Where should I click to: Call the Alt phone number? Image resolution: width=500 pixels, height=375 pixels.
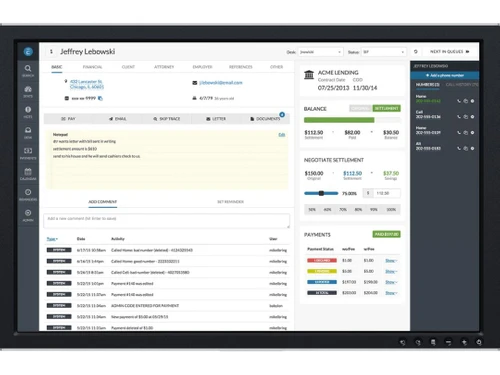(x=459, y=148)
